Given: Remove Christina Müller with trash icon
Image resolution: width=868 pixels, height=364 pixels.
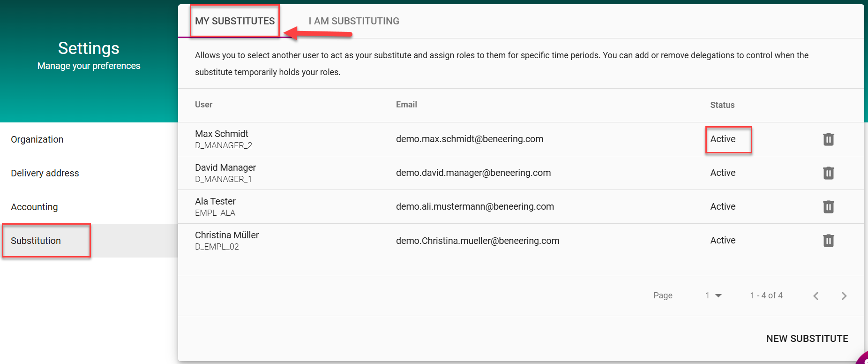Looking at the screenshot, I should click(828, 241).
